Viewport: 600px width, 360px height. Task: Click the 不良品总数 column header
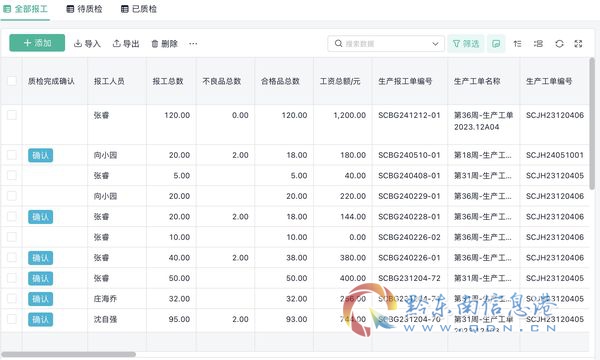(x=225, y=81)
